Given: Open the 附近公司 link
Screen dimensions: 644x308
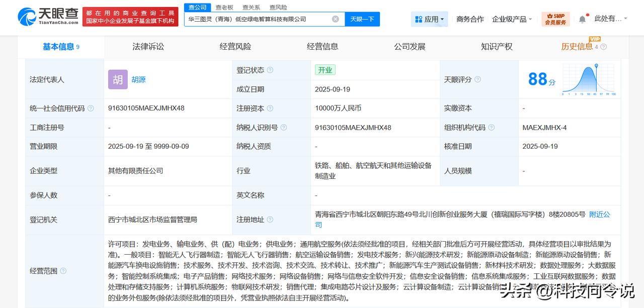Looking at the screenshot, I should [x=600, y=215].
